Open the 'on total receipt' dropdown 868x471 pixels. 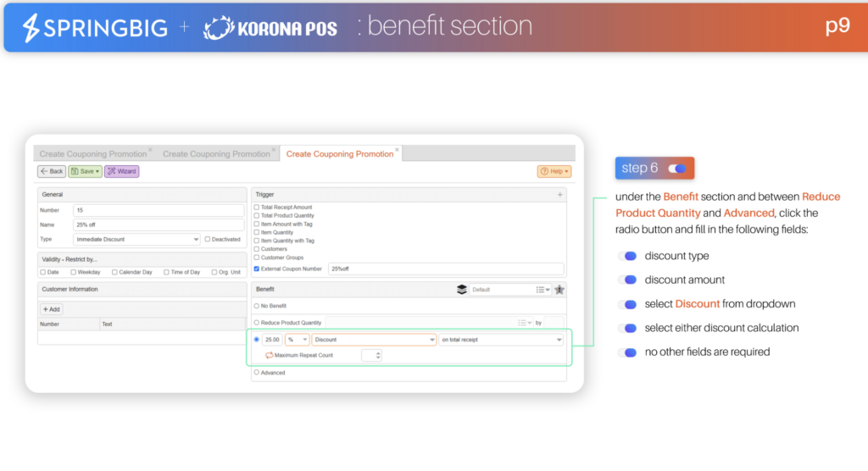501,340
